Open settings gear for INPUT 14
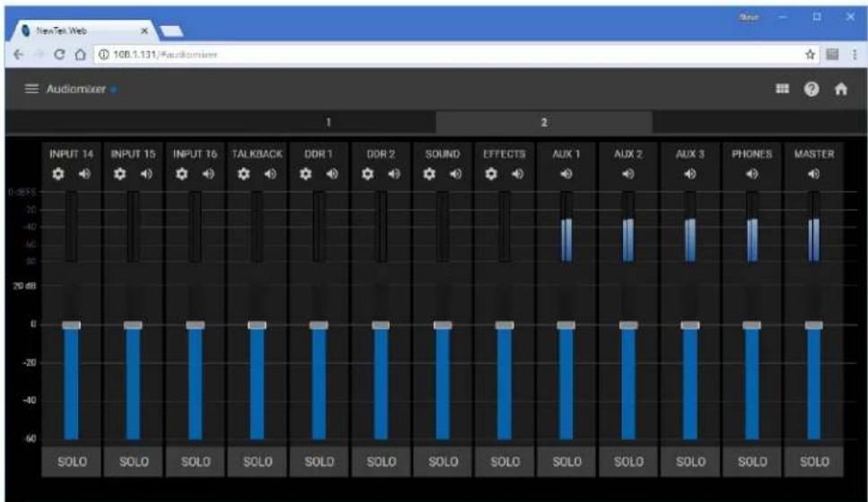This screenshot has height=502, width=868. point(58,174)
